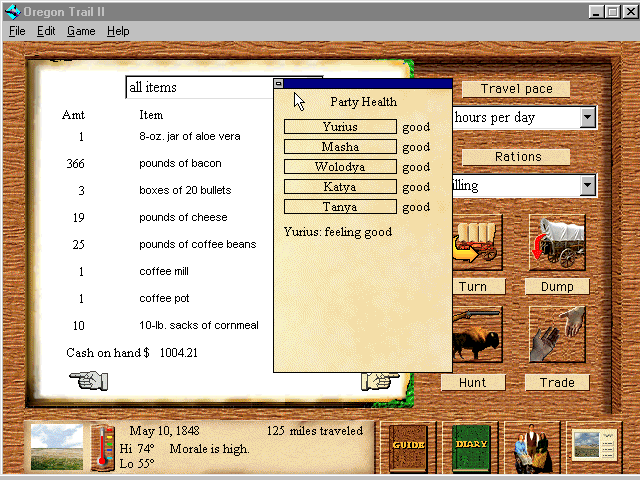The image size is (640, 480).
Task: Click the Rations button
Action: tap(516, 157)
